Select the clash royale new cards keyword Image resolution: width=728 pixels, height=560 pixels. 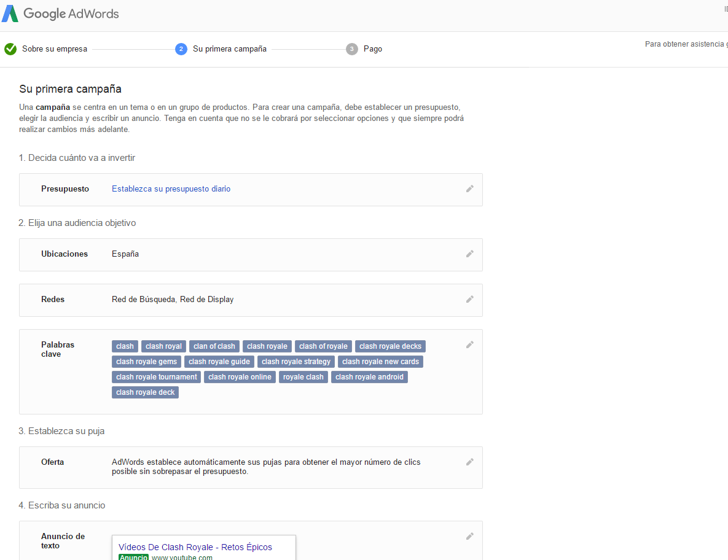(380, 362)
